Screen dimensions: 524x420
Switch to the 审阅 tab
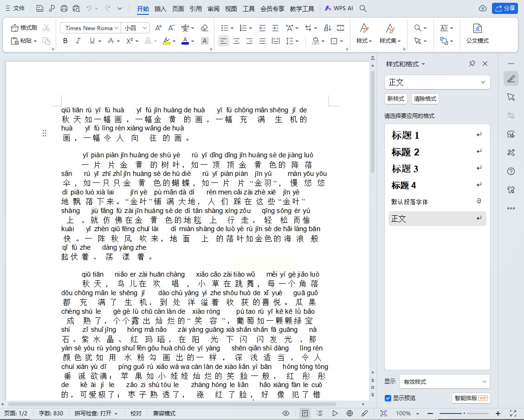tap(213, 9)
